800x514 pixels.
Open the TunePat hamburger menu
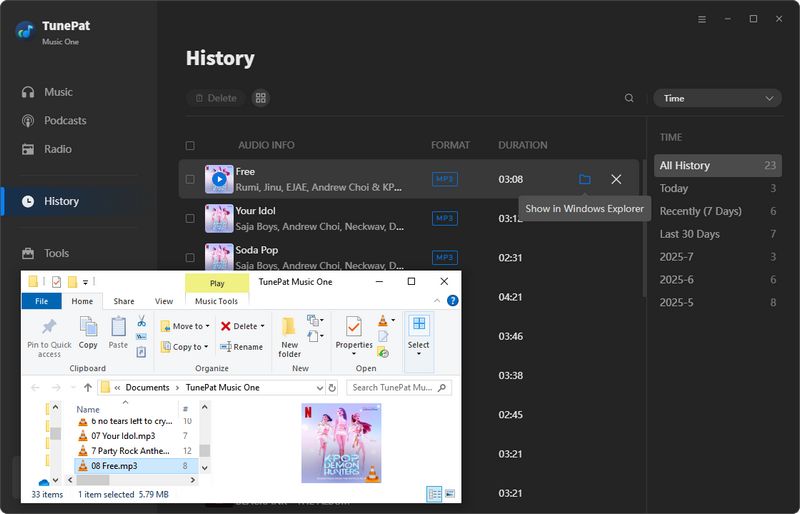click(x=702, y=19)
